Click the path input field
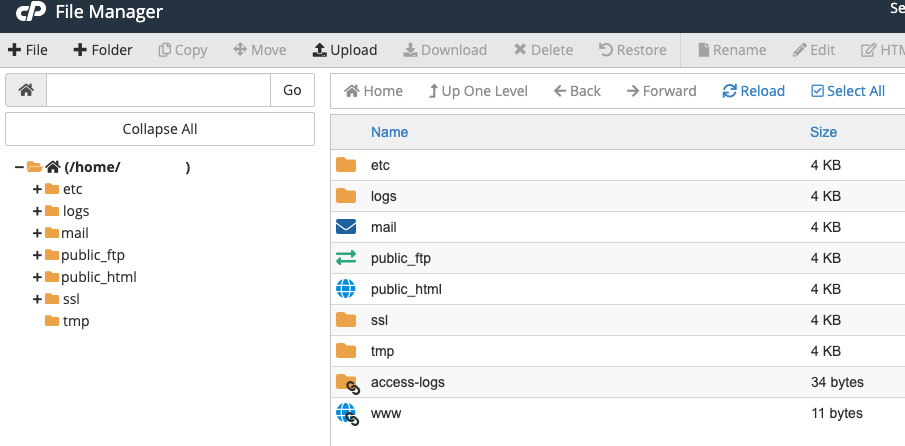The width and height of the screenshot is (905, 446). pyautogui.click(x=158, y=90)
